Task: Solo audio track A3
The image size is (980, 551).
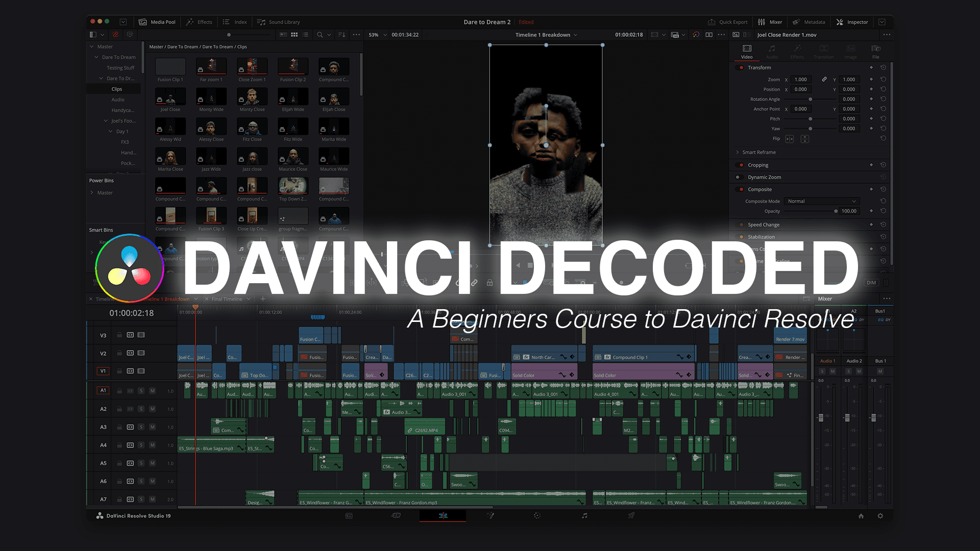Action: [x=141, y=427]
